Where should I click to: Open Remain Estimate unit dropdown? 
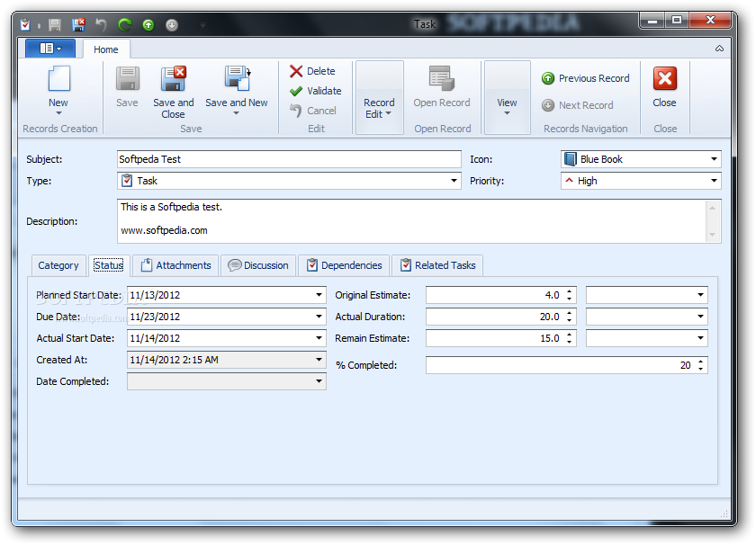[x=700, y=338]
